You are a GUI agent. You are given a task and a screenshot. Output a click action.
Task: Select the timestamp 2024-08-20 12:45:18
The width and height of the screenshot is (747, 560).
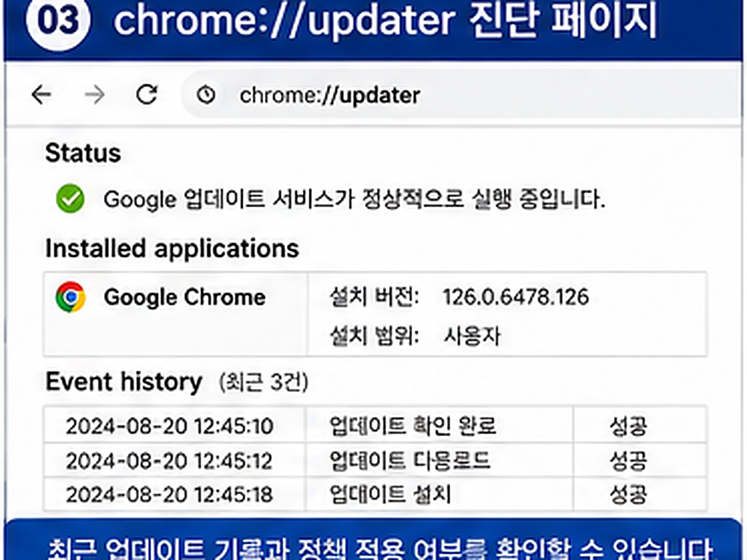(x=169, y=495)
